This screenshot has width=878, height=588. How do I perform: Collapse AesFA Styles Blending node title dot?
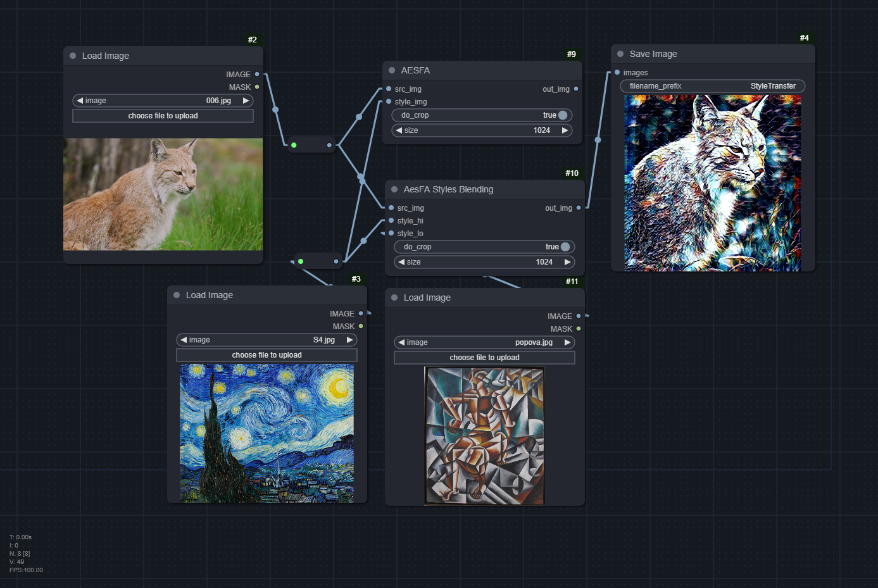click(394, 189)
